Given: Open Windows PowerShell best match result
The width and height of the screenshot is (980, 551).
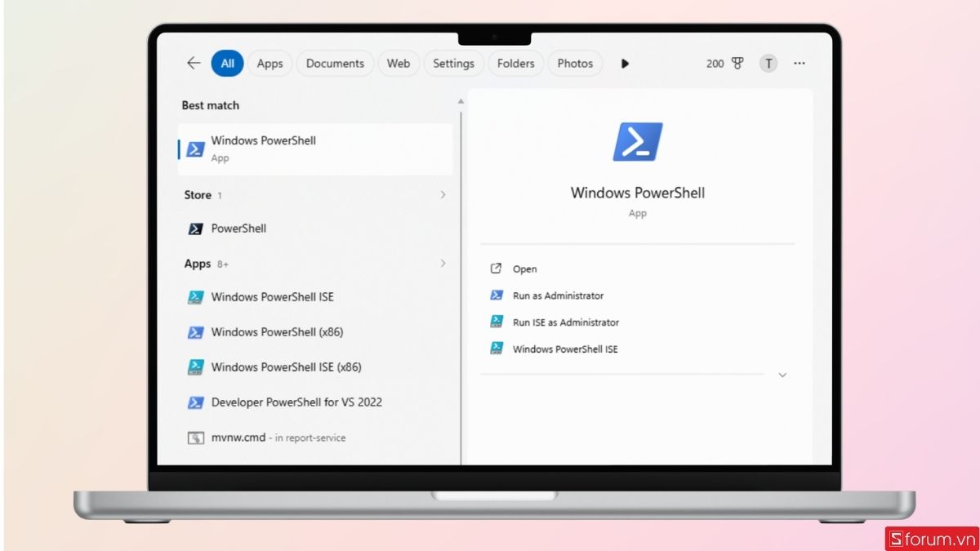Looking at the screenshot, I should pyautogui.click(x=315, y=149).
